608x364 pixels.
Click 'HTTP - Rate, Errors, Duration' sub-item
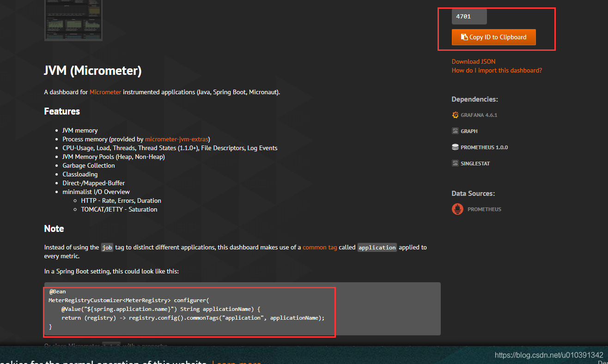121,200
